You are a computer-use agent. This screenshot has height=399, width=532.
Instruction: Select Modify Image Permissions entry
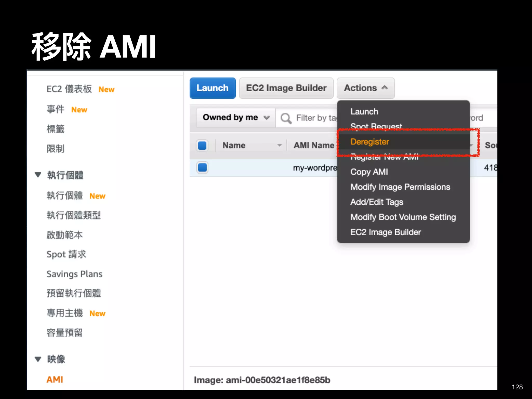pos(400,187)
